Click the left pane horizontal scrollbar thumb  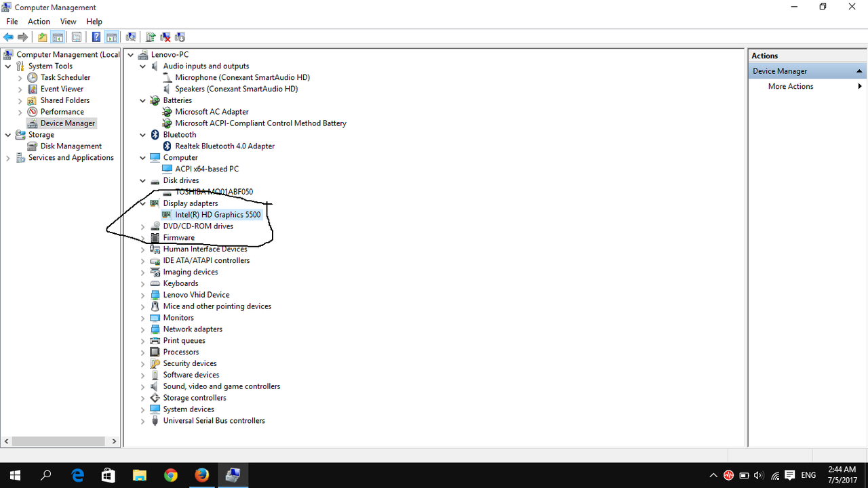(58, 441)
